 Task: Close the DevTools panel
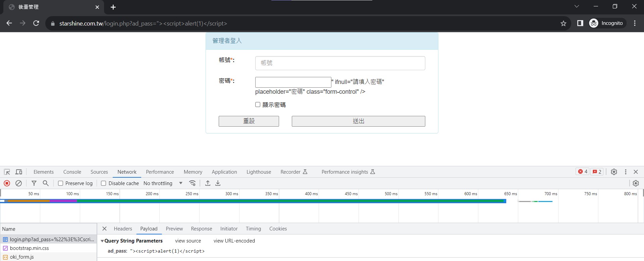[636, 172]
